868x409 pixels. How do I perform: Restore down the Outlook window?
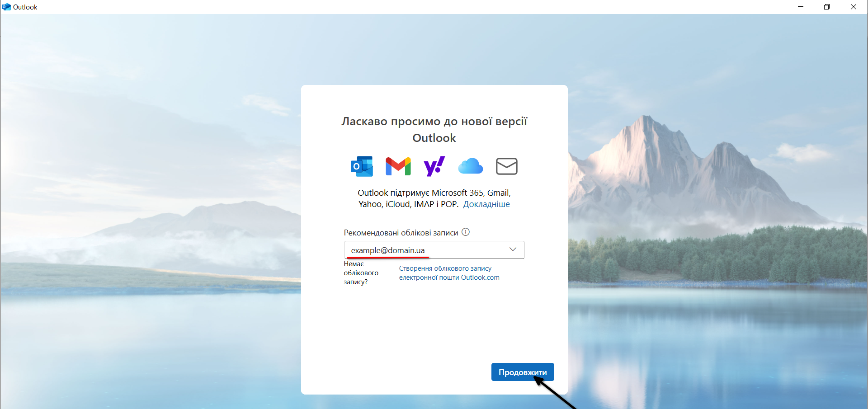tap(827, 7)
